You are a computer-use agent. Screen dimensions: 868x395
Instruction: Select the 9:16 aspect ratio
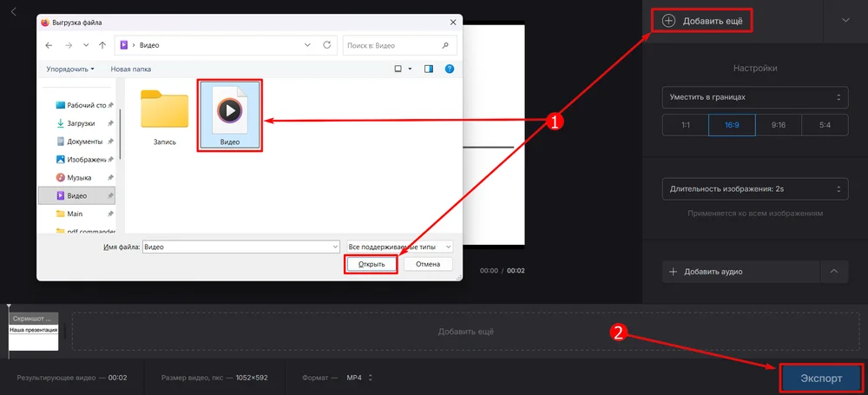point(778,125)
